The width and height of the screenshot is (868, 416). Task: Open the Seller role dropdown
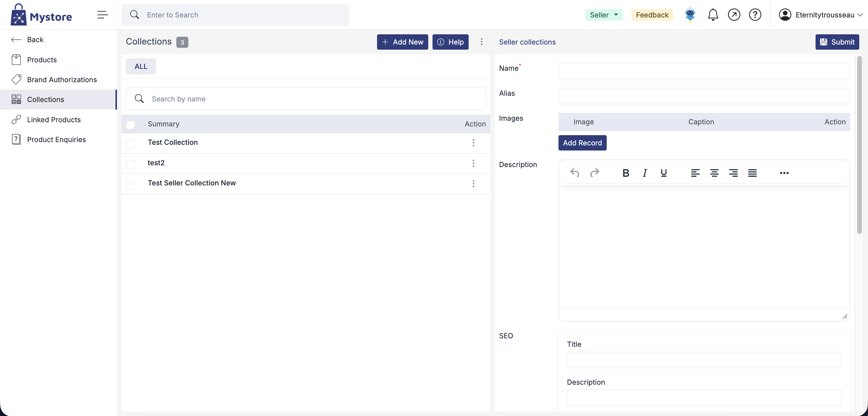pos(604,15)
